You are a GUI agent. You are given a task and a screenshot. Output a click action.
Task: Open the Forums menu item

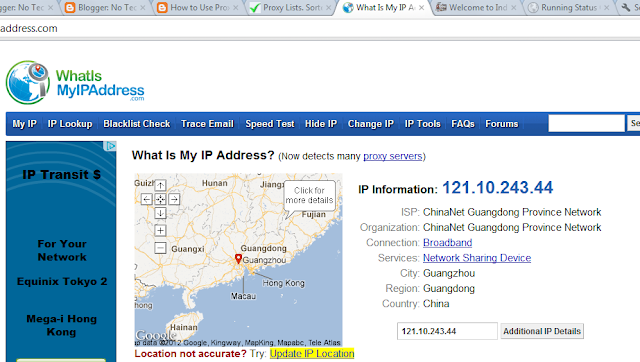[x=502, y=124]
